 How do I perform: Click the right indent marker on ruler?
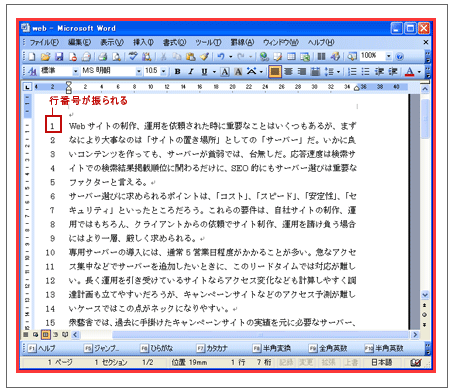(x=357, y=88)
